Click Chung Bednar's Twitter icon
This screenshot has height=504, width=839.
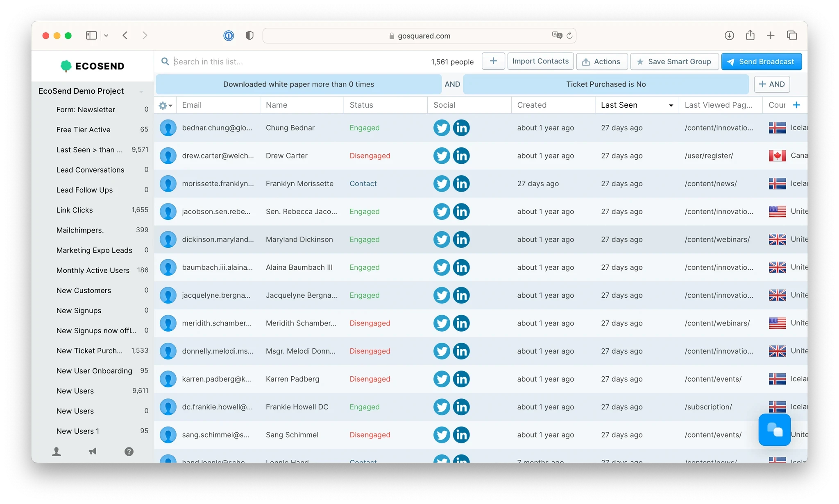[441, 128]
